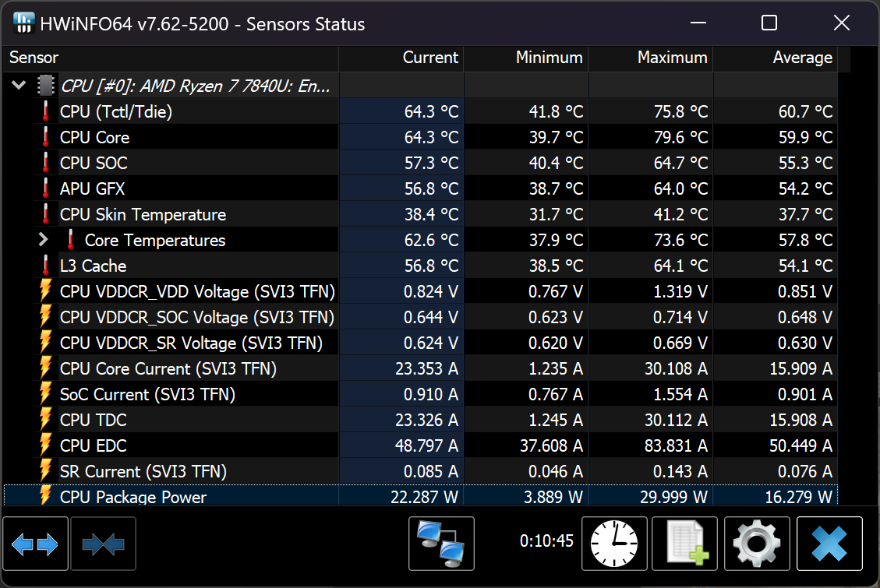Open the network remote monitoring icon
Viewport: 880px width, 588px height.
441,543
